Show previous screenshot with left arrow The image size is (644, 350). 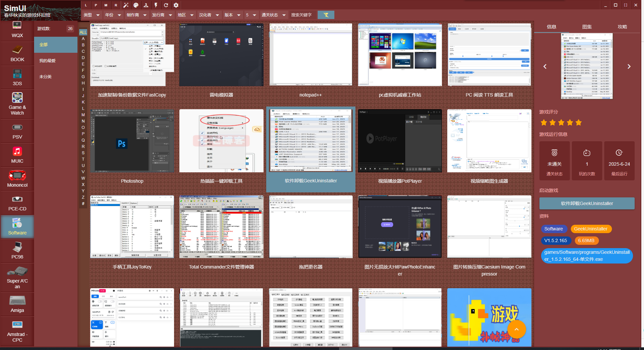pyautogui.click(x=545, y=66)
